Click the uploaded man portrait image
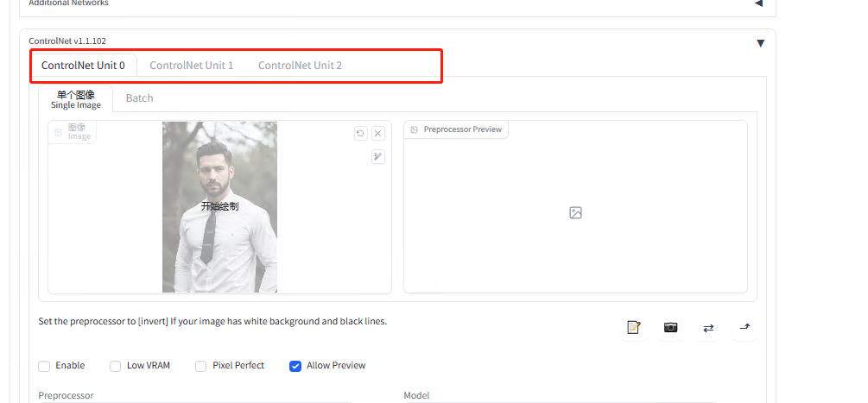The width and height of the screenshot is (868, 403). coord(219,207)
